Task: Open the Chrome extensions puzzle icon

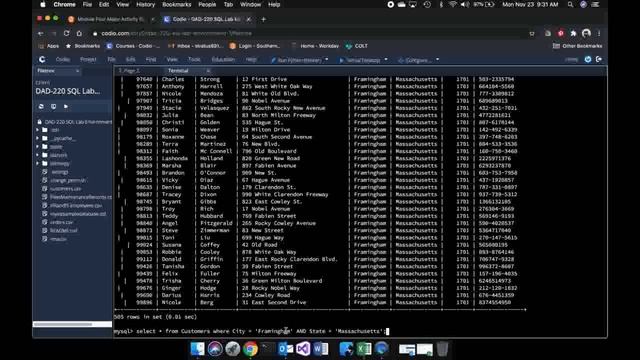Action: (573, 33)
